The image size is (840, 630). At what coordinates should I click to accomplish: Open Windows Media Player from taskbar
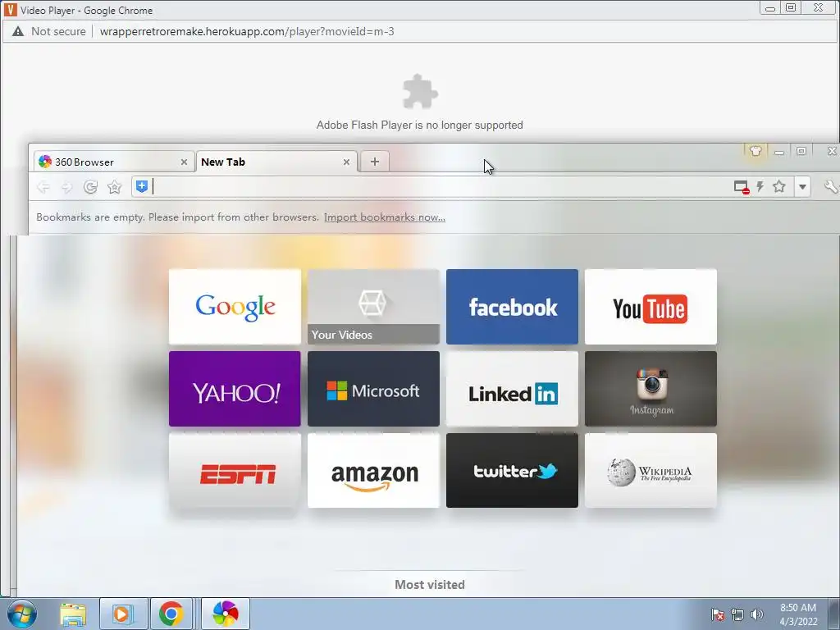click(x=123, y=614)
